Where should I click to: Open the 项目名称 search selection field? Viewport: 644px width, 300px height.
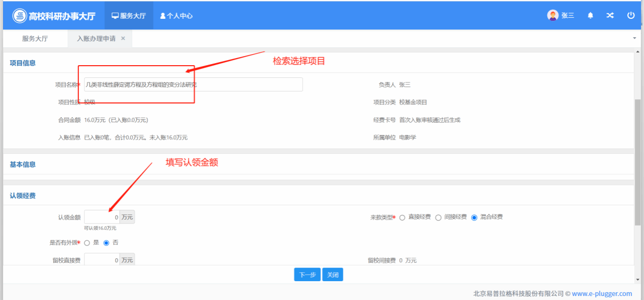193,85
